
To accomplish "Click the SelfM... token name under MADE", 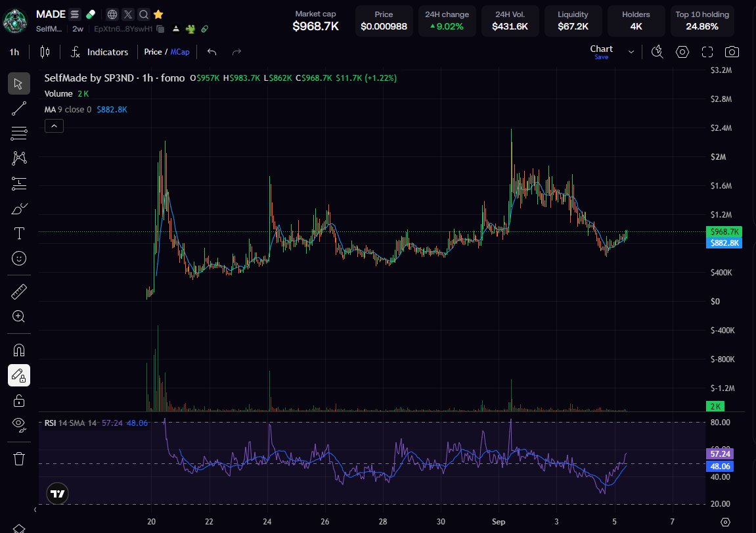I will [x=49, y=29].
